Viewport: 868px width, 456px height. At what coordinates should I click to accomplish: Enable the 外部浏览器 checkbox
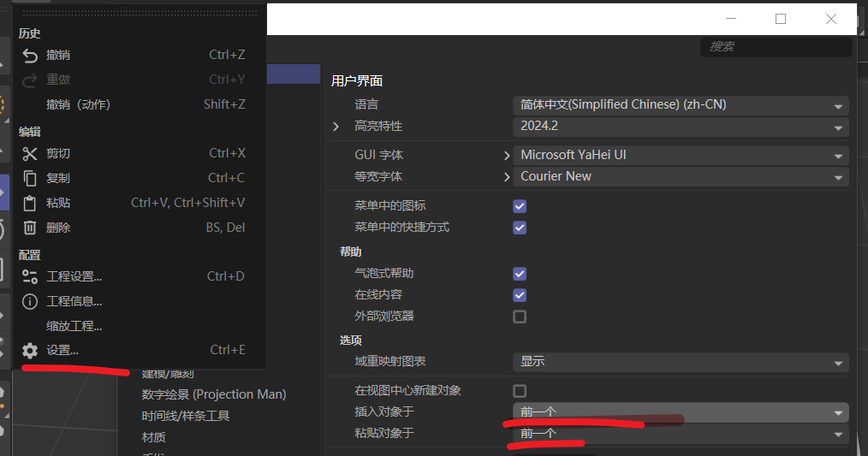coord(520,317)
